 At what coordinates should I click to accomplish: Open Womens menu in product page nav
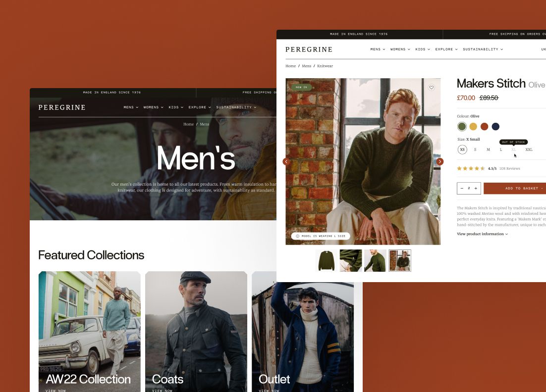(x=400, y=49)
